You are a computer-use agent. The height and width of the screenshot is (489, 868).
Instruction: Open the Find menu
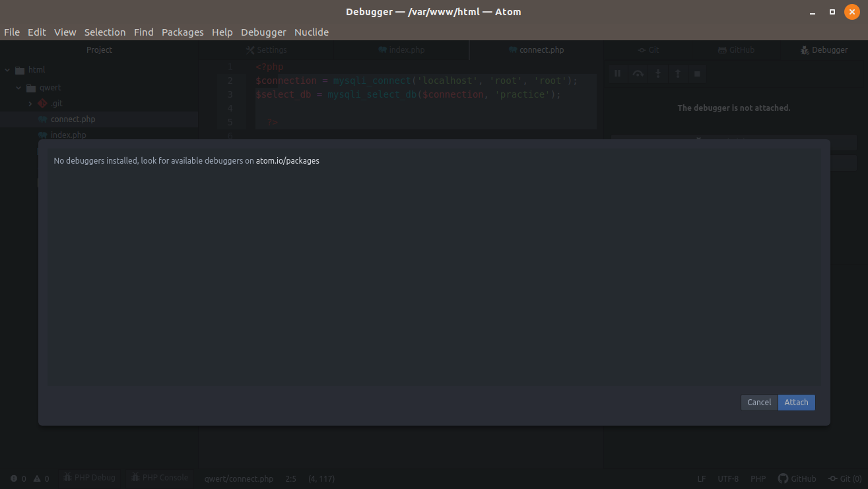click(x=143, y=32)
